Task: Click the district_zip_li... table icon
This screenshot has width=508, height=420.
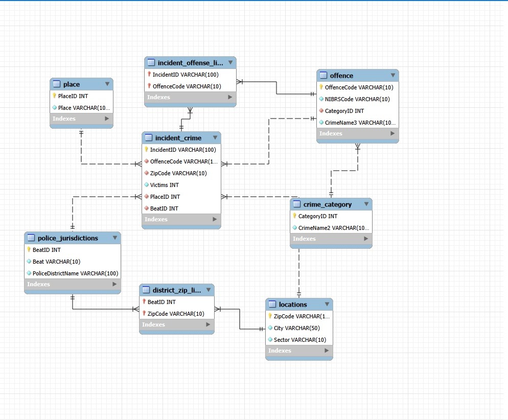Action: [146, 290]
